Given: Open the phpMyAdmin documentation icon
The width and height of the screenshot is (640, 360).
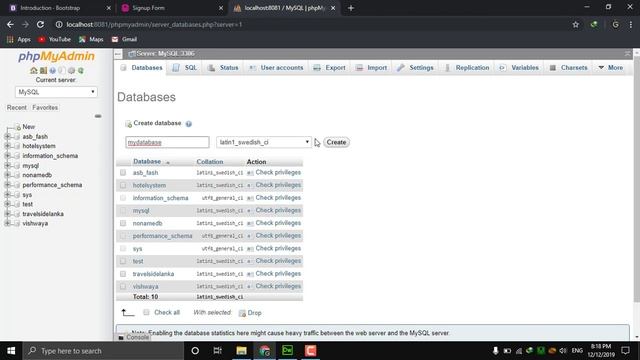Looking at the screenshot, I should pyautogui.click(x=53, y=71).
